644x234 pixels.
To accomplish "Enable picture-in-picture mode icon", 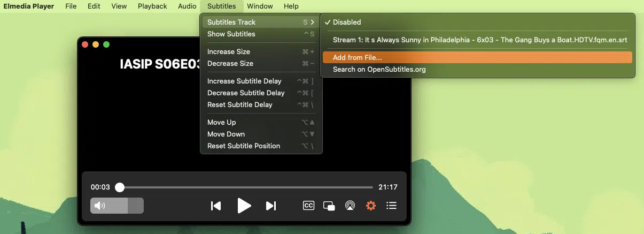I will (329, 206).
